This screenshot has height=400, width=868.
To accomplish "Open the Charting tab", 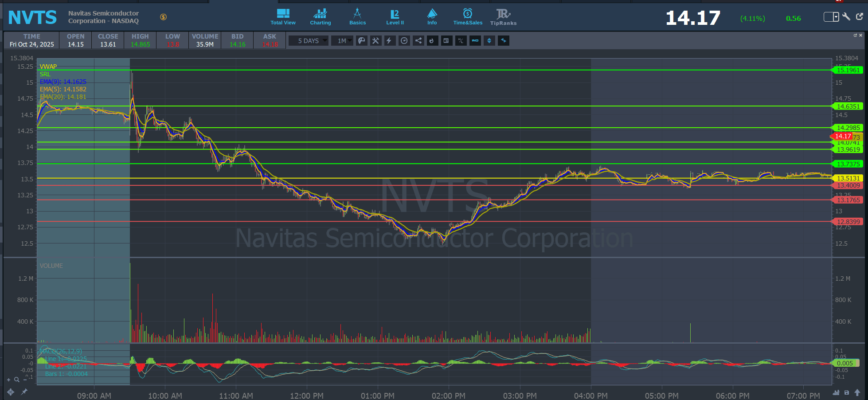I will (x=320, y=17).
